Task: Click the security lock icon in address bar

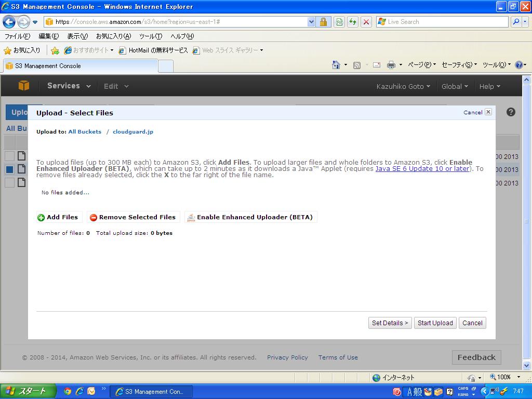Action: [323, 22]
